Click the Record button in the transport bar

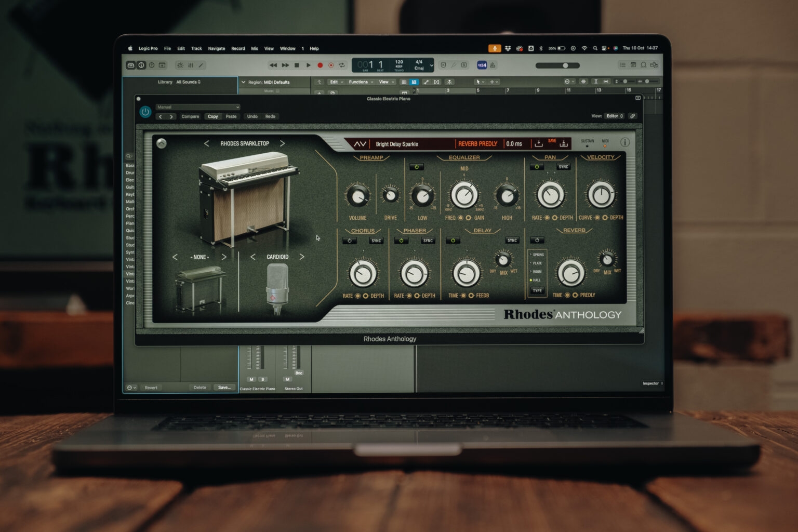320,65
